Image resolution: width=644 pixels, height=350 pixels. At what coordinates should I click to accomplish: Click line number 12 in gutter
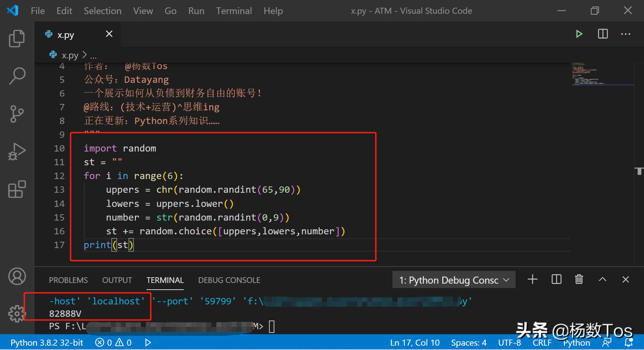click(x=59, y=176)
